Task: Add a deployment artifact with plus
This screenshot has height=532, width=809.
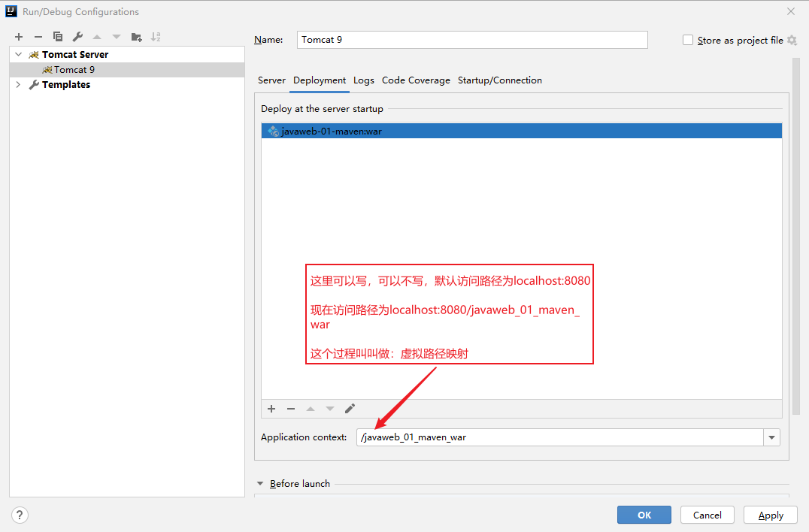Action: pos(271,409)
